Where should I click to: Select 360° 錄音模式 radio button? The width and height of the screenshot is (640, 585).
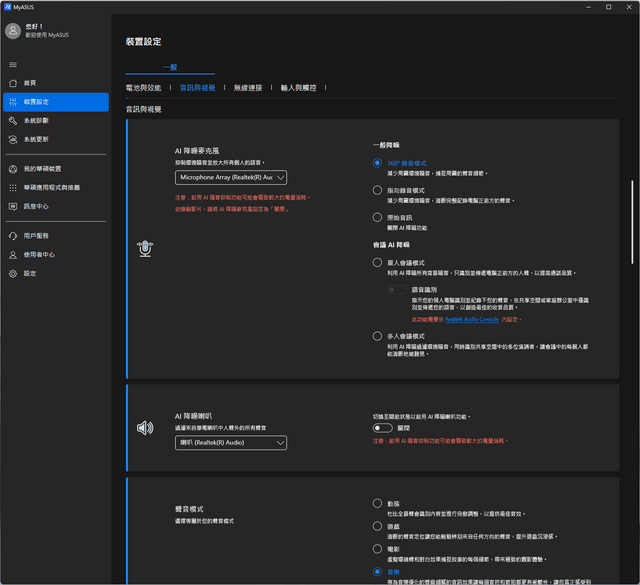[x=377, y=163]
